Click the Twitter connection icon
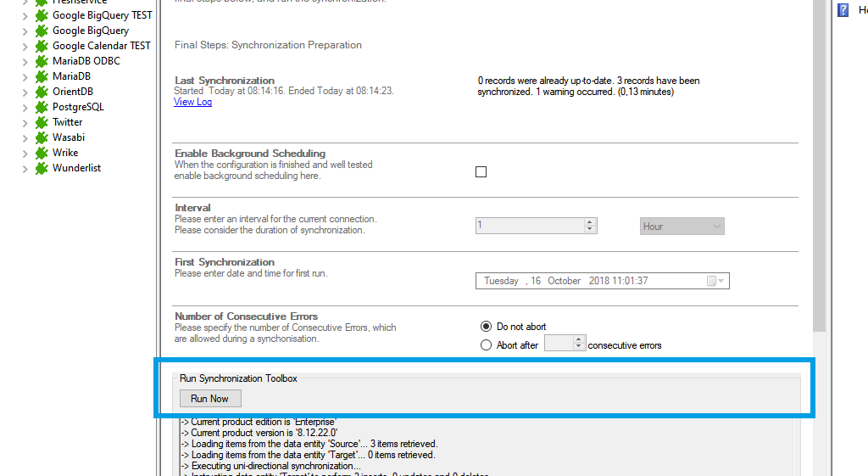This screenshot has height=476, width=868. 41,122
